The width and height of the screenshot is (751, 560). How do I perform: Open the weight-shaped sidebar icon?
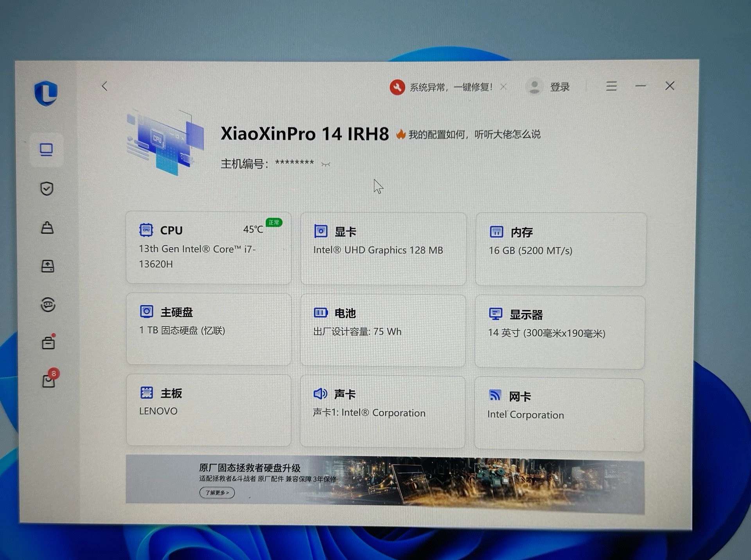click(x=47, y=227)
